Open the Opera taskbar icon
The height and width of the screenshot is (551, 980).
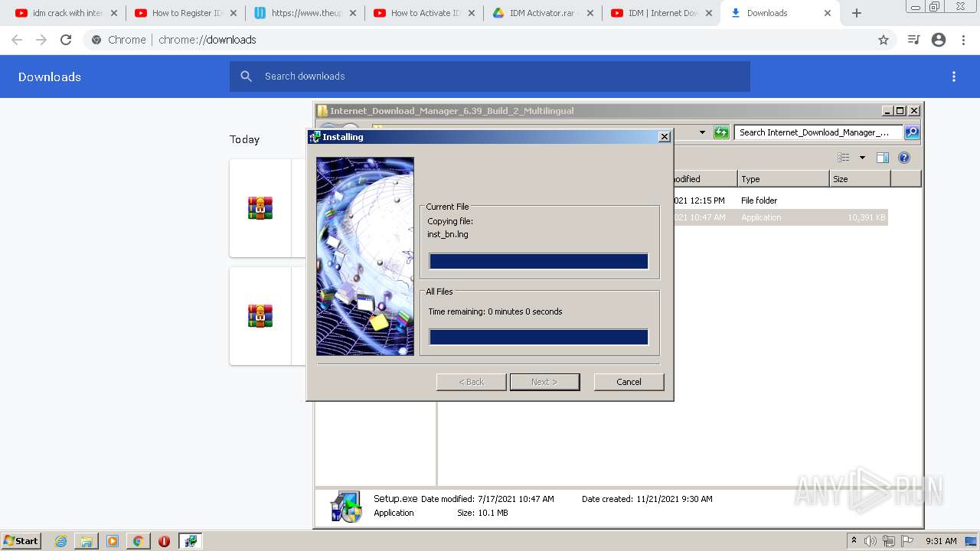point(164,541)
